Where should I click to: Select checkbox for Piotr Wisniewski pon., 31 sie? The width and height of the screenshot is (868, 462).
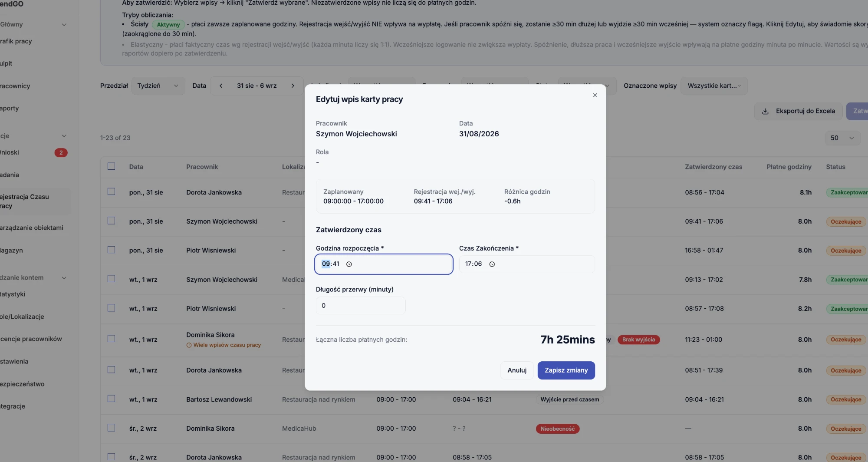pyautogui.click(x=112, y=250)
